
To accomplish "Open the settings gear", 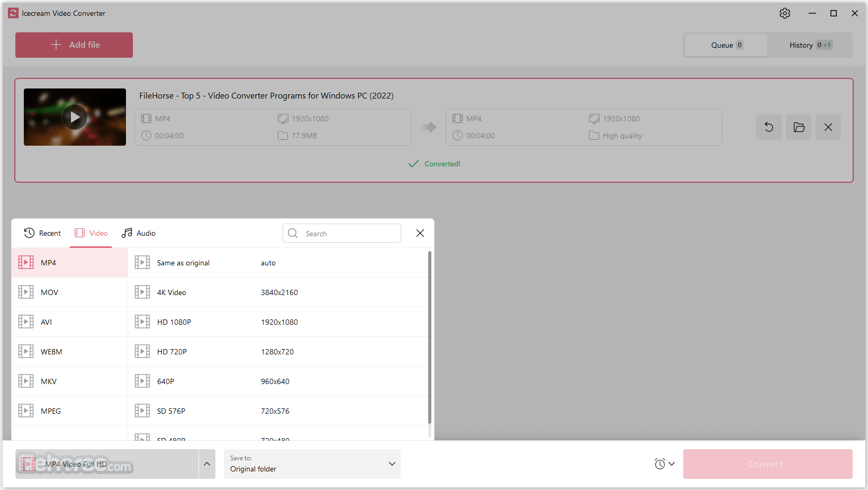I will 785,13.
